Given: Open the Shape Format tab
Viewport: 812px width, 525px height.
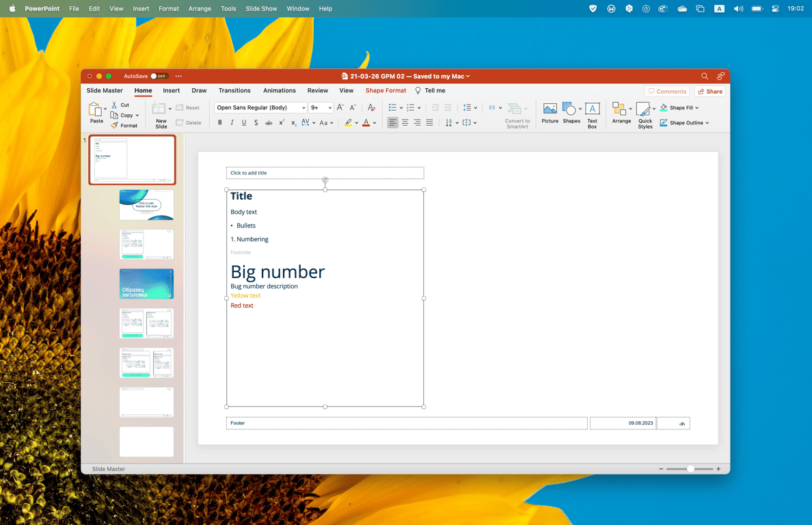Looking at the screenshot, I should (385, 91).
